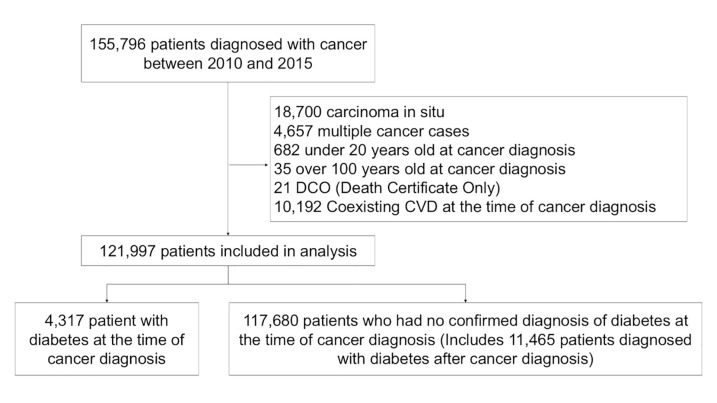The width and height of the screenshot is (717, 403).
Task: Click '35 over 100 years old' line
Action: 420,169
